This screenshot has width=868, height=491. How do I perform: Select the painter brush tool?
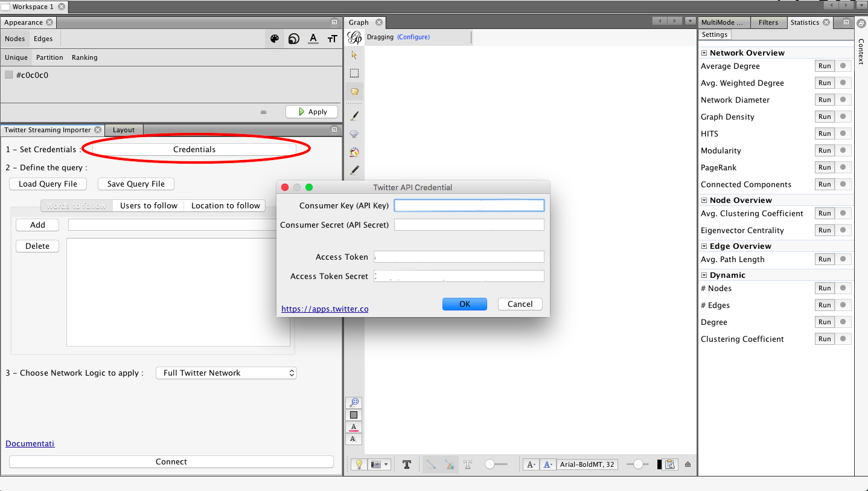click(x=354, y=116)
